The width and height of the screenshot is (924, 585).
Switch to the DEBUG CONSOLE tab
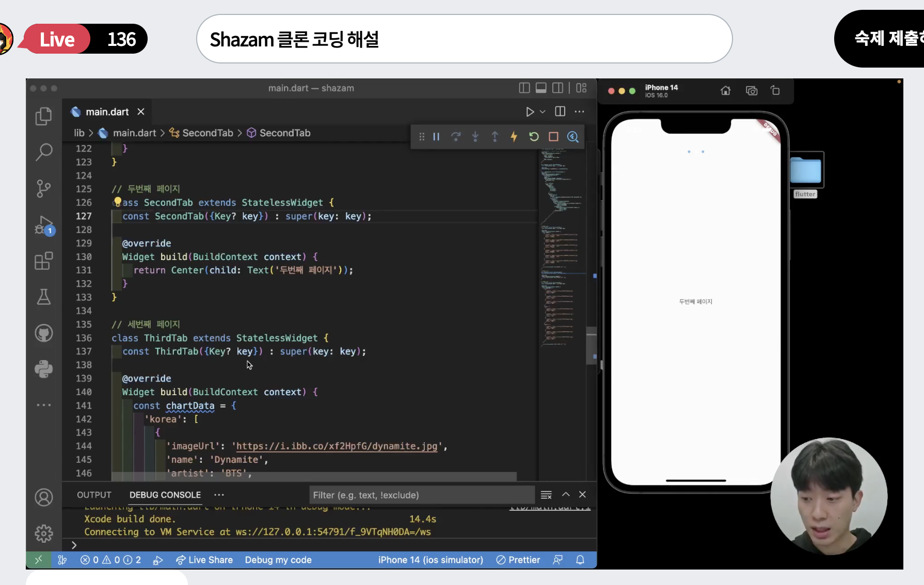point(165,495)
